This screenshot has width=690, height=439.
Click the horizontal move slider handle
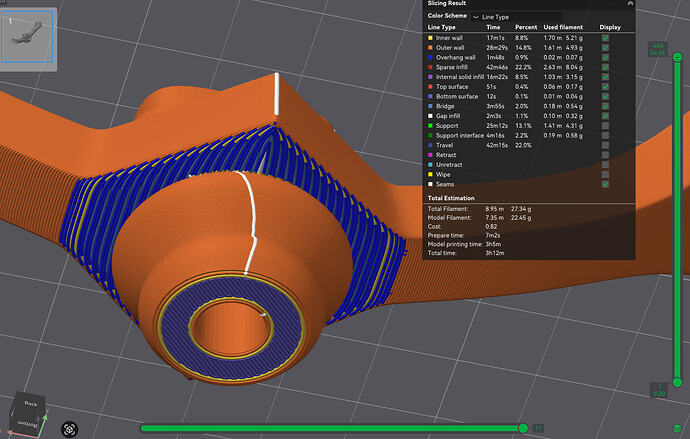pyautogui.click(x=523, y=428)
